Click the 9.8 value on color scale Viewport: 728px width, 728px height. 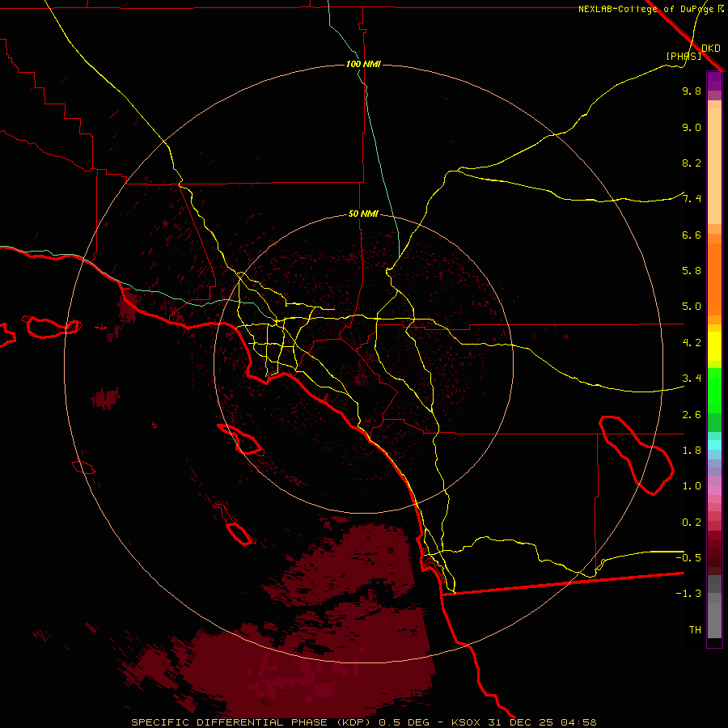(692, 91)
